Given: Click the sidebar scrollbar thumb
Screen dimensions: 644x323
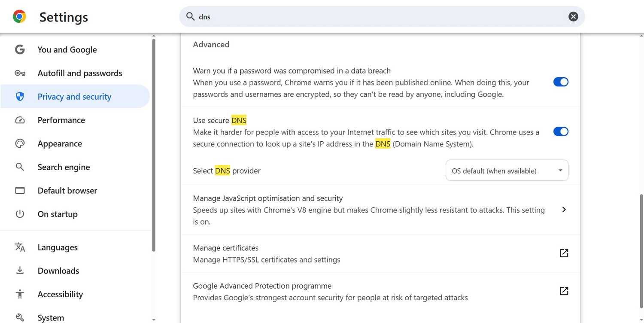Looking at the screenshot, I should [153, 145].
